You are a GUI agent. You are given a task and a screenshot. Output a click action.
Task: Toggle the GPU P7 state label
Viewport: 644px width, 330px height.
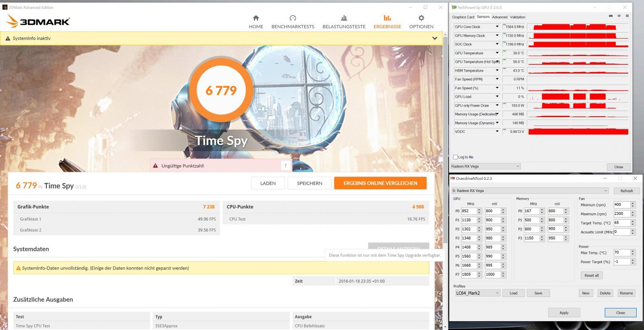tap(457, 274)
